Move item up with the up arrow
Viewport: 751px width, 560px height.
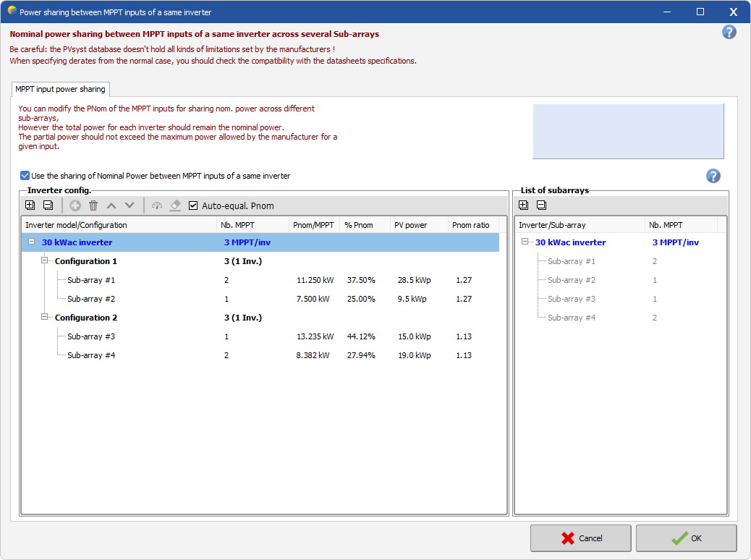tap(111, 205)
